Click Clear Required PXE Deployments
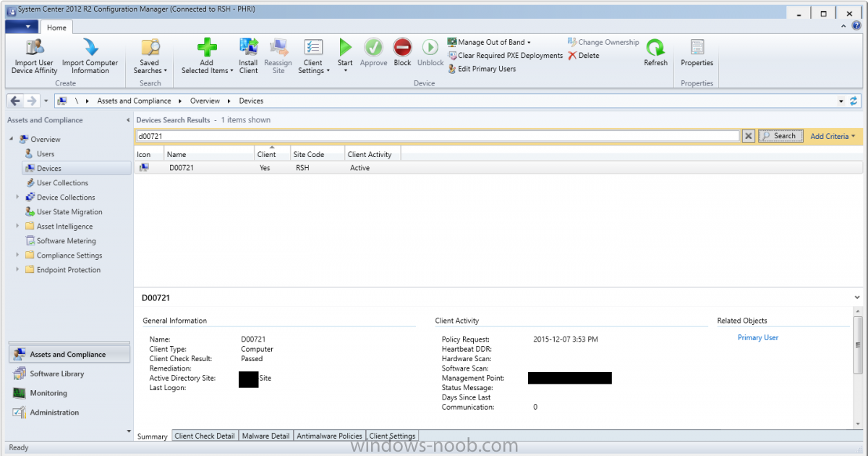 (x=505, y=56)
